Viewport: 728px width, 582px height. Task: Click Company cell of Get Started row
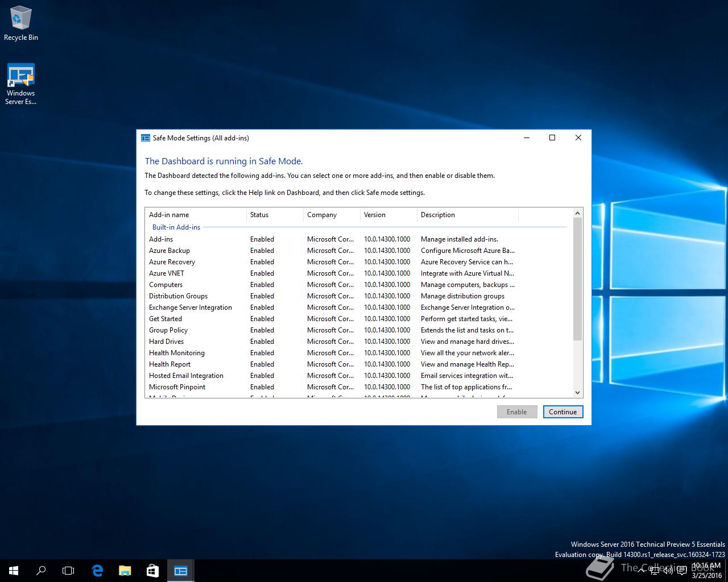330,319
